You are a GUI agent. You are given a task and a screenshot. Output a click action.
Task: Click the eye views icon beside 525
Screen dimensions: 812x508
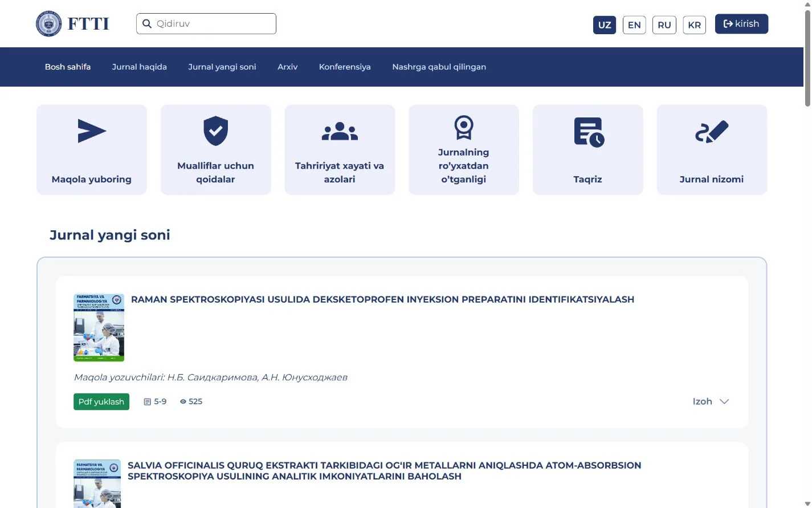[183, 402]
